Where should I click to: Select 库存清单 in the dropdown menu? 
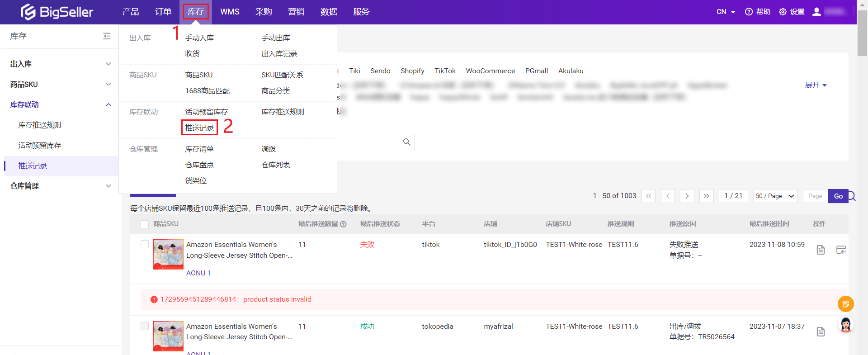coord(199,149)
